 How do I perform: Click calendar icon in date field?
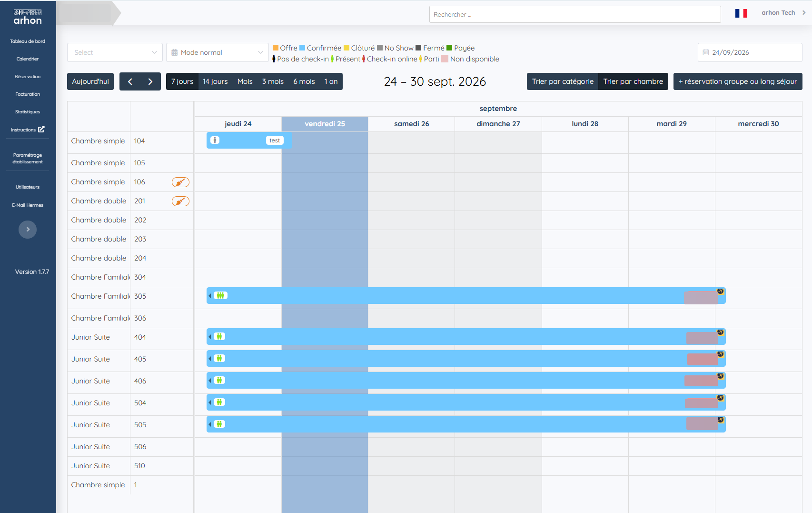706,52
